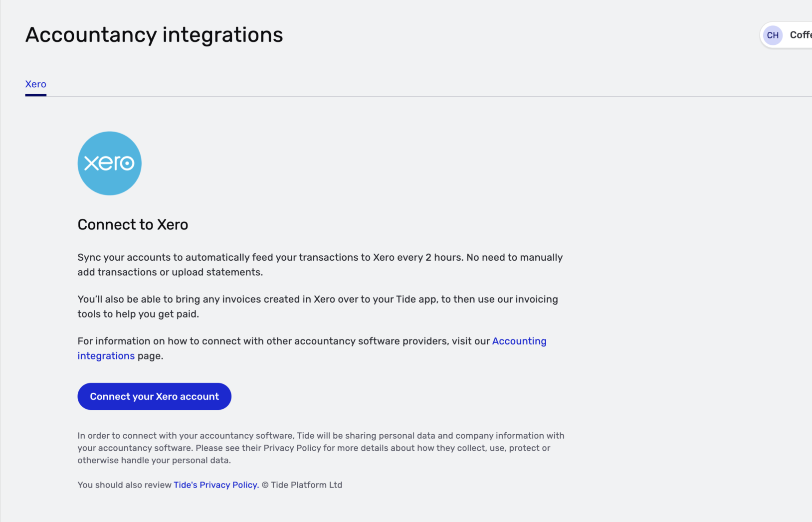Open the account avatar in the top corner
Screen dimensions: 812x522
pos(773,34)
